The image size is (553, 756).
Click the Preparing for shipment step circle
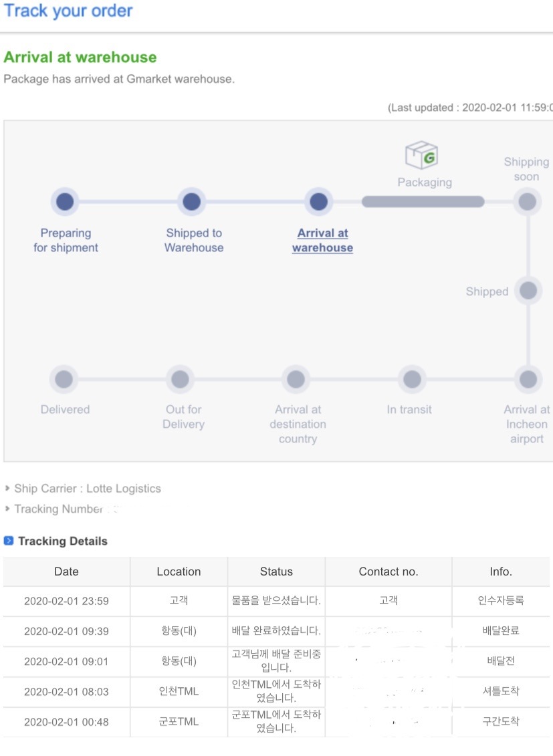click(x=65, y=202)
